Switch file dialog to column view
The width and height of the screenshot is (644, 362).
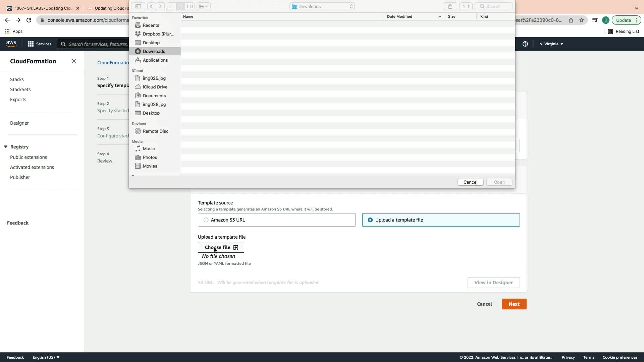point(190,6)
